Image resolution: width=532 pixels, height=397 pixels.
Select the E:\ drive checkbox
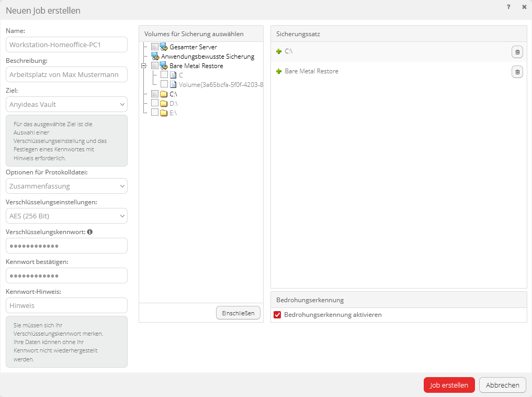(x=154, y=113)
